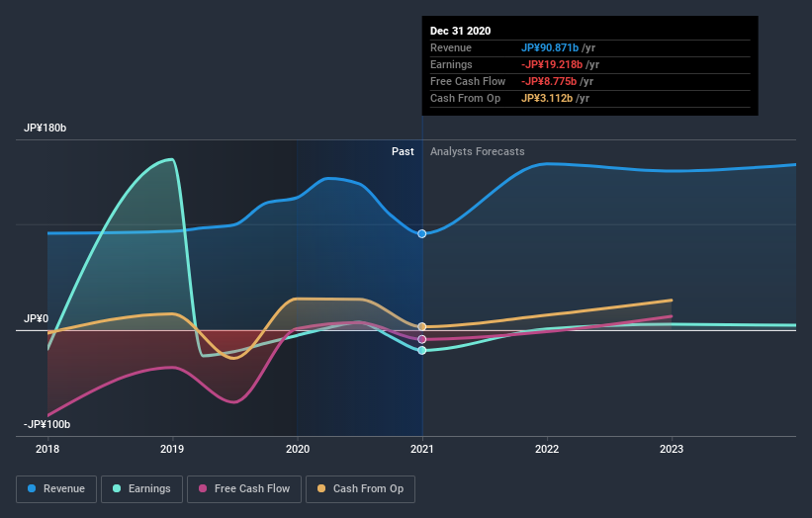Click the Dec 31 2020 tooltip date
Image resolution: width=812 pixels, height=518 pixels.
[x=460, y=31]
